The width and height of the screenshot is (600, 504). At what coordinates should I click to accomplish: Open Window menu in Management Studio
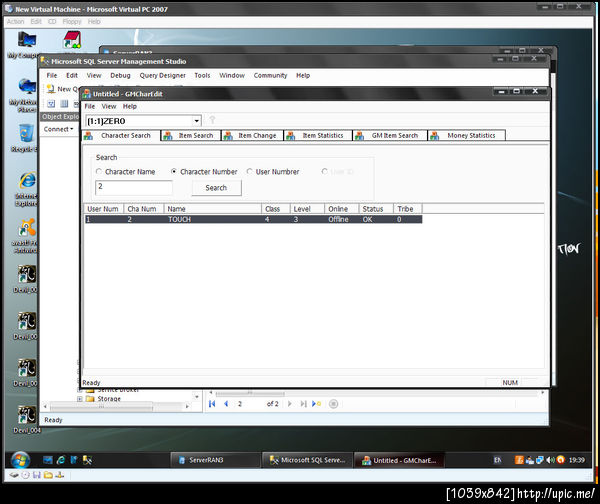pyautogui.click(x=232, y=75)
